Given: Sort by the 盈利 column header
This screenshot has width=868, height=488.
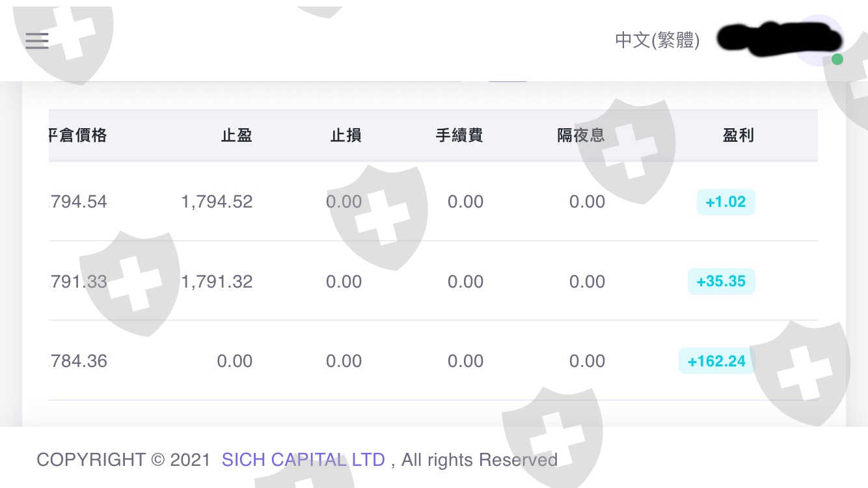Looking at the screenshot, I should pos(738,135).
